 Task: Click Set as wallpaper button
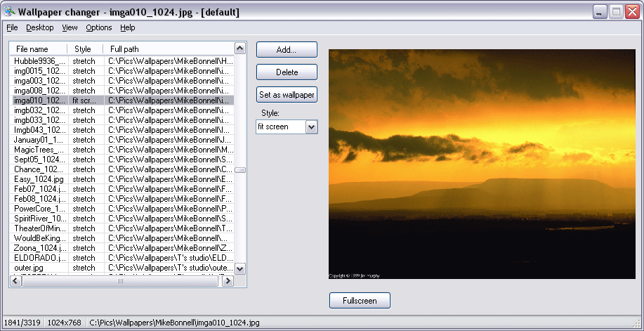pos(287,95)
